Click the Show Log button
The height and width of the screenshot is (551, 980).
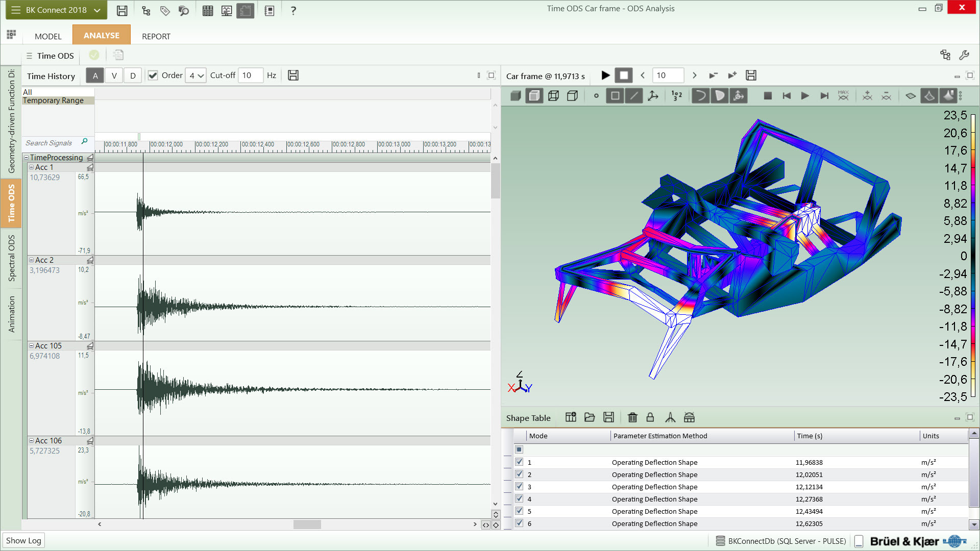click(x=23, y=540)
